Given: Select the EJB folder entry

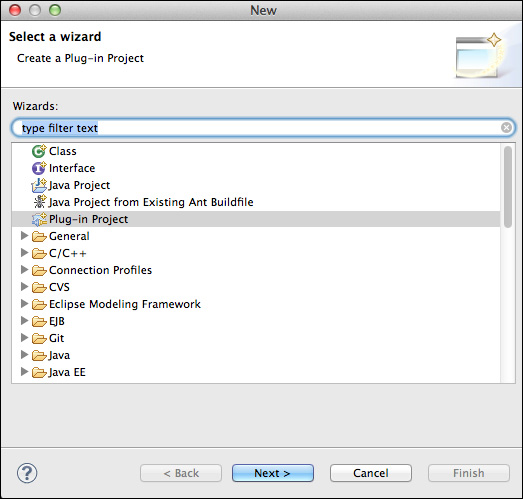Looking at the screenshot, I should [57, 321].
